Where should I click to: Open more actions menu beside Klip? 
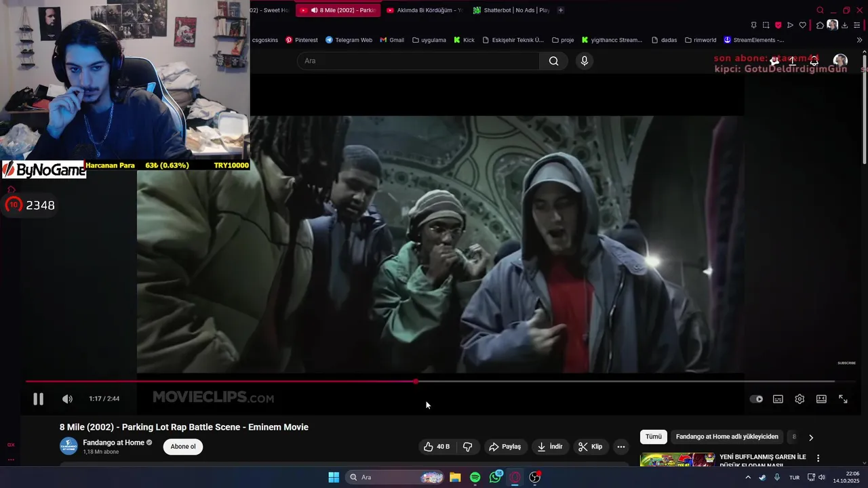(620, 447)
